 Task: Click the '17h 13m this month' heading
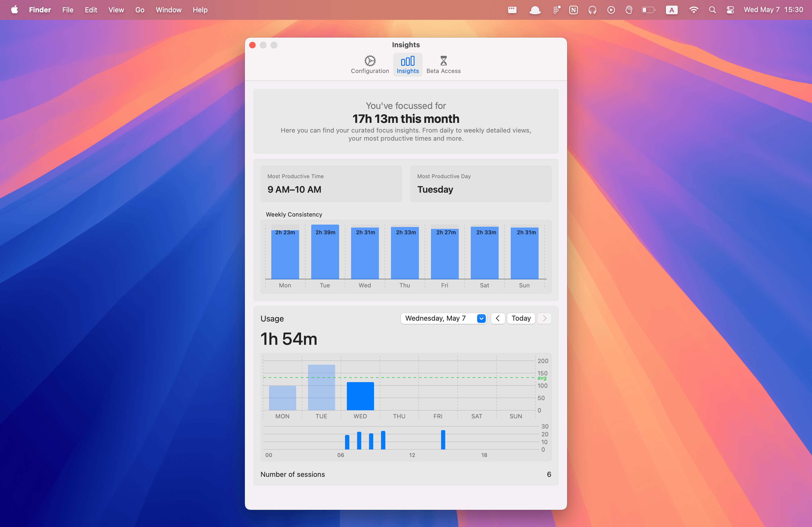point(406,119)
